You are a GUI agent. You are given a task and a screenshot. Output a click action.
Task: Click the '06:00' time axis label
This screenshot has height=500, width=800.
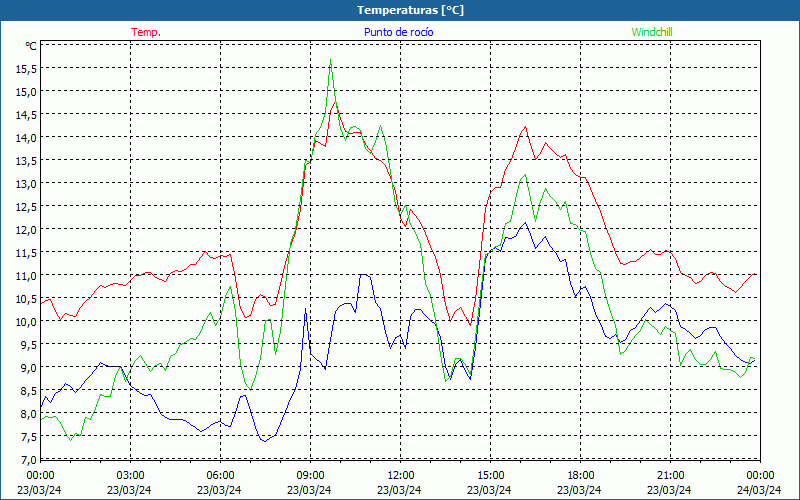click(220, 476)
